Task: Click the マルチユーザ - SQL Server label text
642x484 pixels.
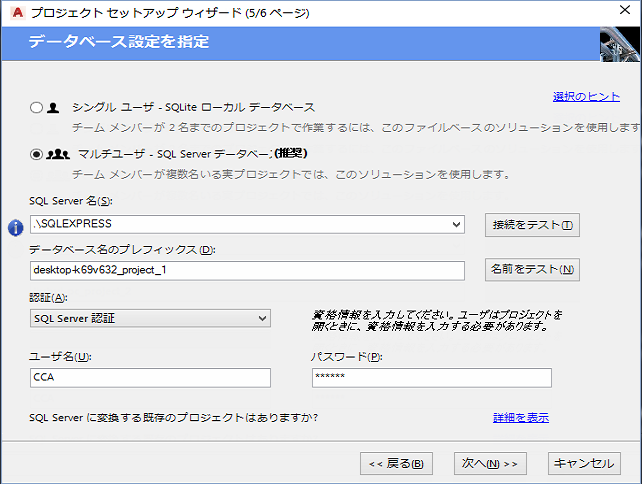Action: [192, 154]
